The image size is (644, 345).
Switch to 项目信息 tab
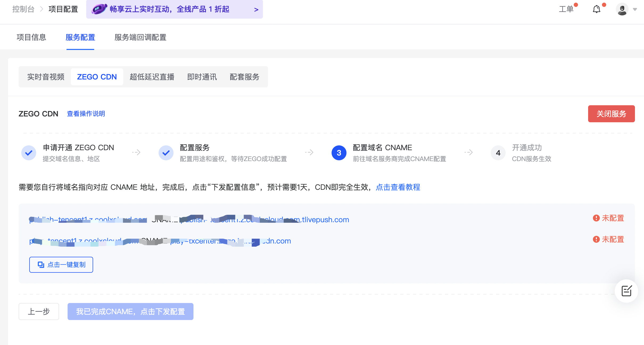pyautogui.click(x=31, y=37)
